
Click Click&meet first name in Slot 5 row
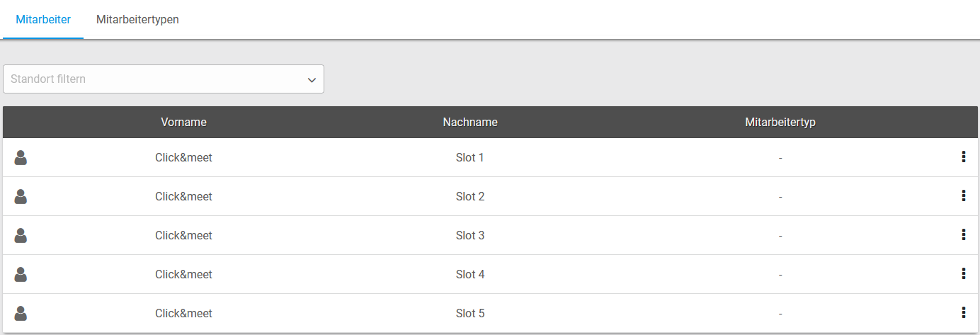[x=183, y=313]
